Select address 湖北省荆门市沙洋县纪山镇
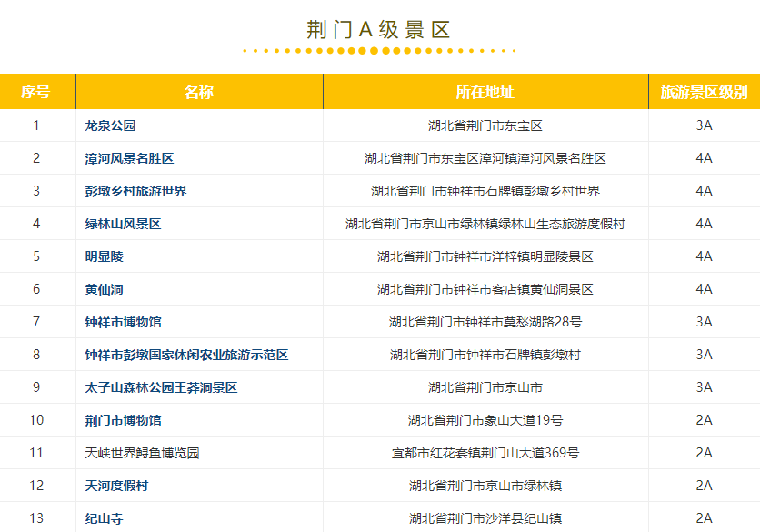Screen dimensions: 760x532 [x=485, y=518]
